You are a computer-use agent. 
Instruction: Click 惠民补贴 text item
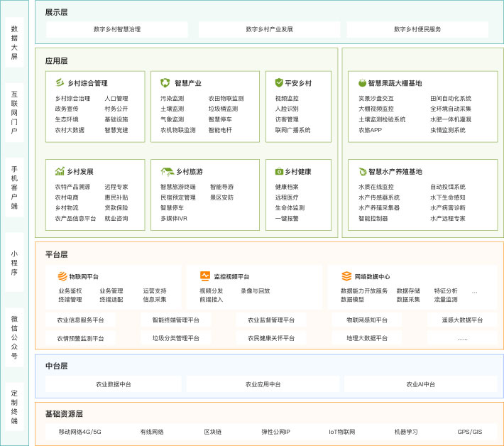pos(116,197)
